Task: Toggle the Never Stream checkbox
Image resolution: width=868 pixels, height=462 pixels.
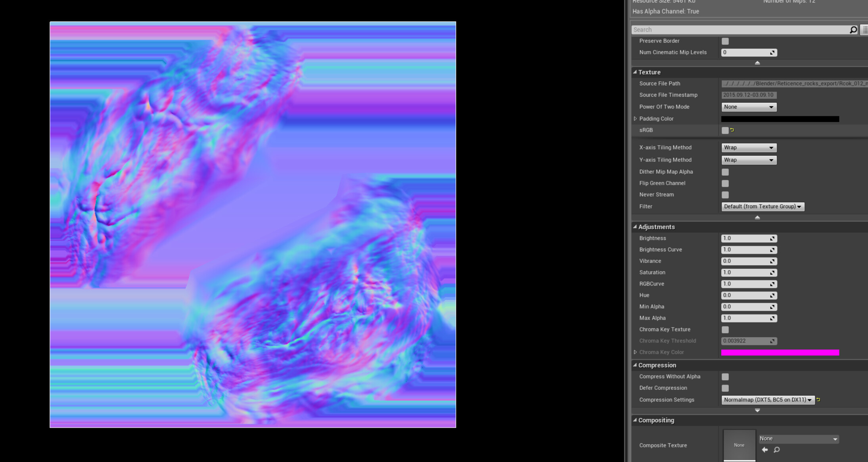Action: click(x=725, y=195)
